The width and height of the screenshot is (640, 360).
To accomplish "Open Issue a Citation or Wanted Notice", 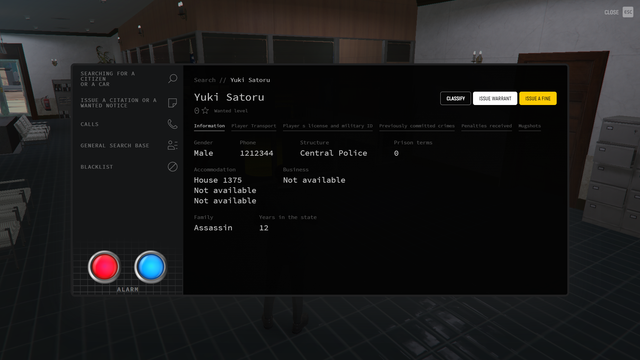I will (x=118, y=103).
